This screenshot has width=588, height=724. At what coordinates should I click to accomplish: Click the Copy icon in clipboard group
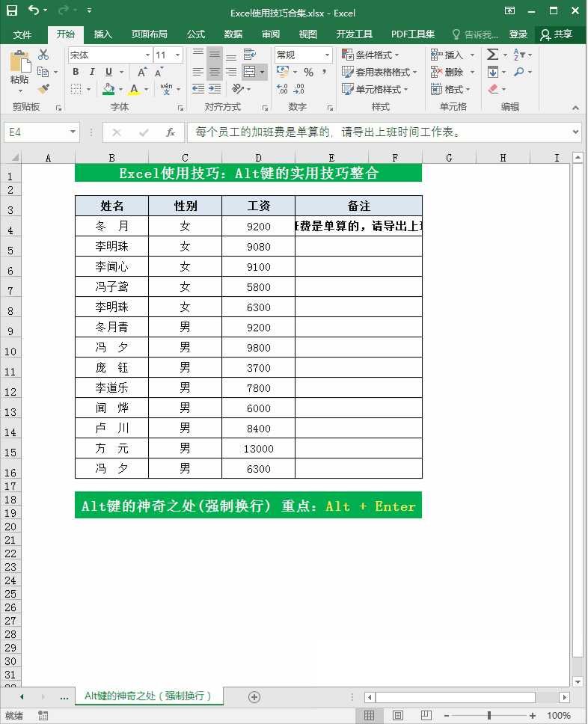[x=43, y=72]
